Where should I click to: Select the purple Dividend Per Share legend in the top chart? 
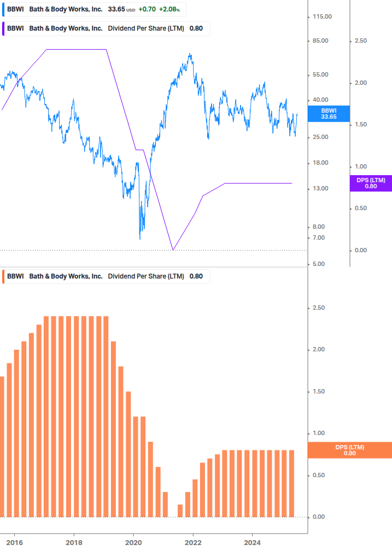[106, 29]
